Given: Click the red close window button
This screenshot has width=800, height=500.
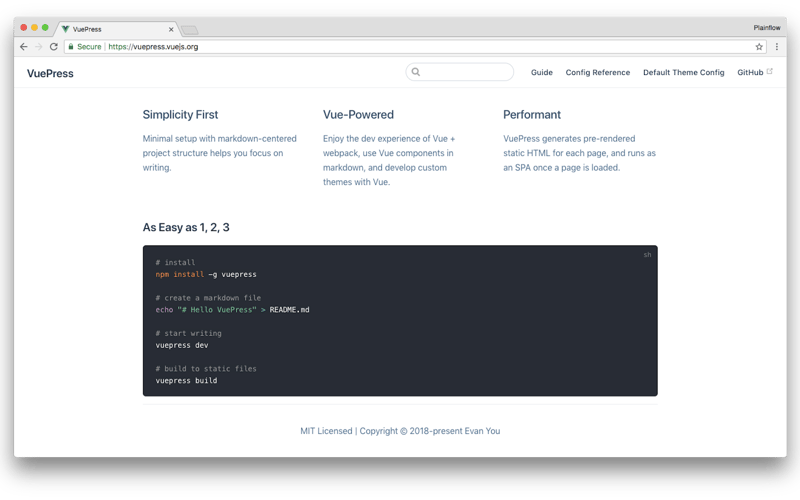Looking at the screenshot, I should [23, 28].
